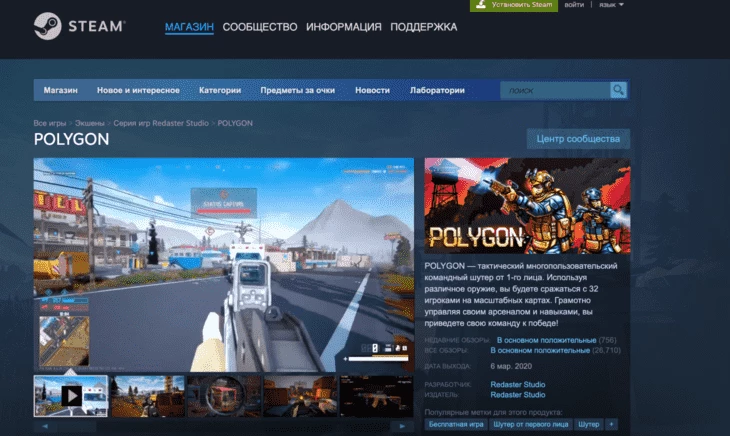Click the Steam logo

click(80, 26)
